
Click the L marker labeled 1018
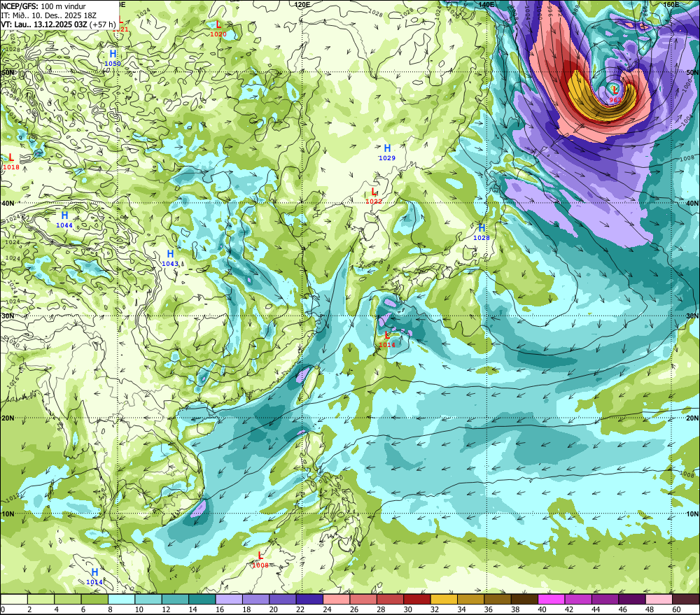click(11, 158)
